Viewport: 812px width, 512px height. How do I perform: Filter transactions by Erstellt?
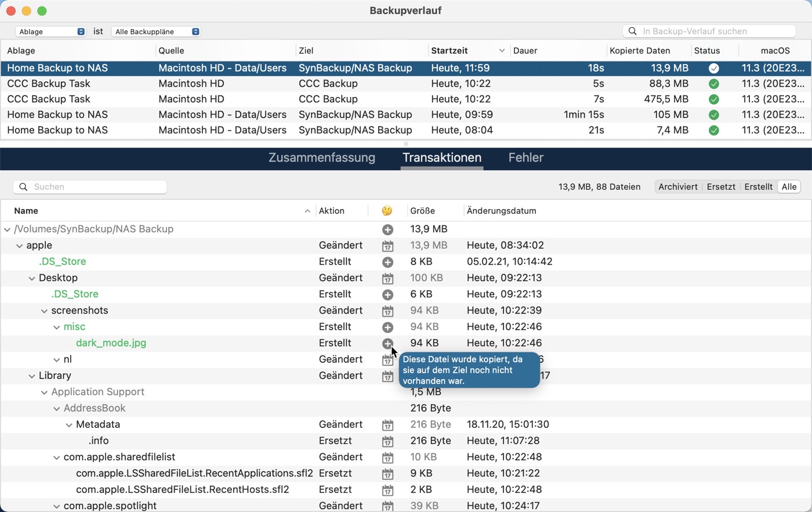coord(759,187)
